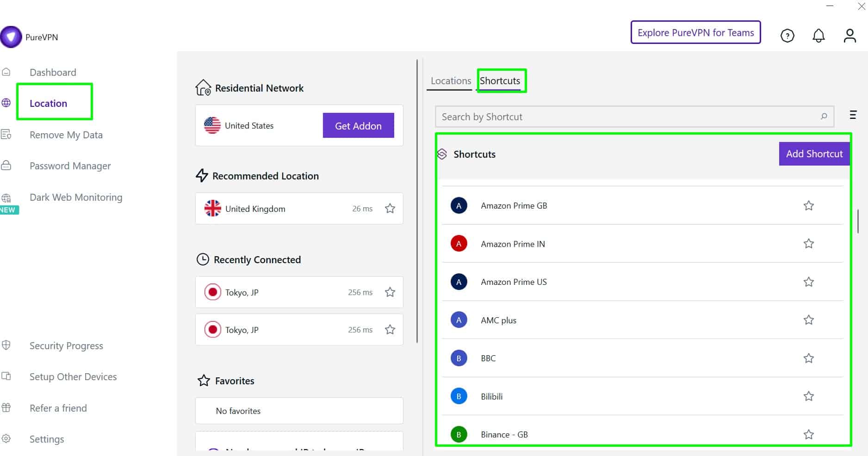The height and width of the screenshot is (456, 868).
Task: Minimize the PureVPN window
Action: (830, 6)
